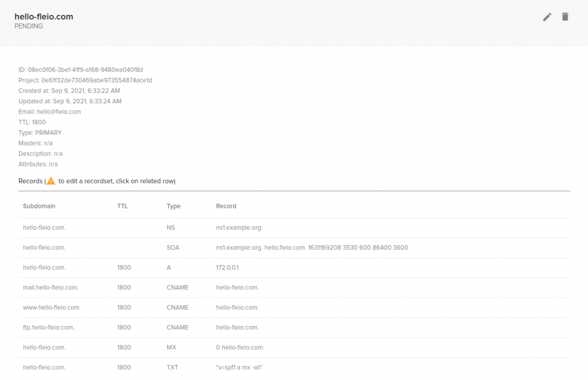This screenshot has width=588, height=380.
Task: Click the hello-fleio.com zone title
Action: coord(44,17)
